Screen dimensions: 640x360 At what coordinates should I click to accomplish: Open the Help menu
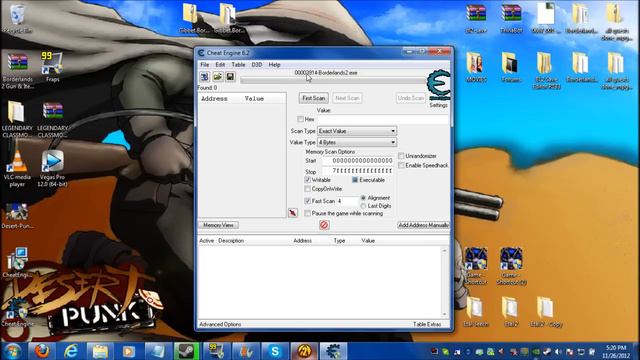tap(274, 64)
